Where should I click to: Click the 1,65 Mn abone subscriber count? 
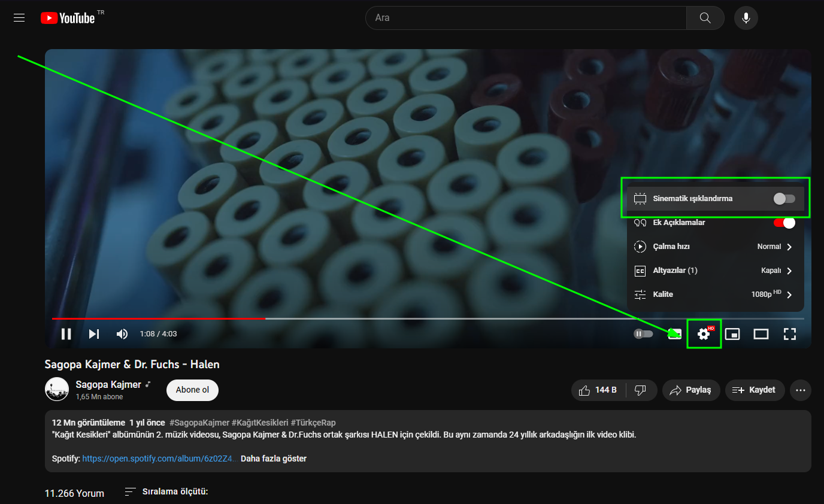(99, 397)
